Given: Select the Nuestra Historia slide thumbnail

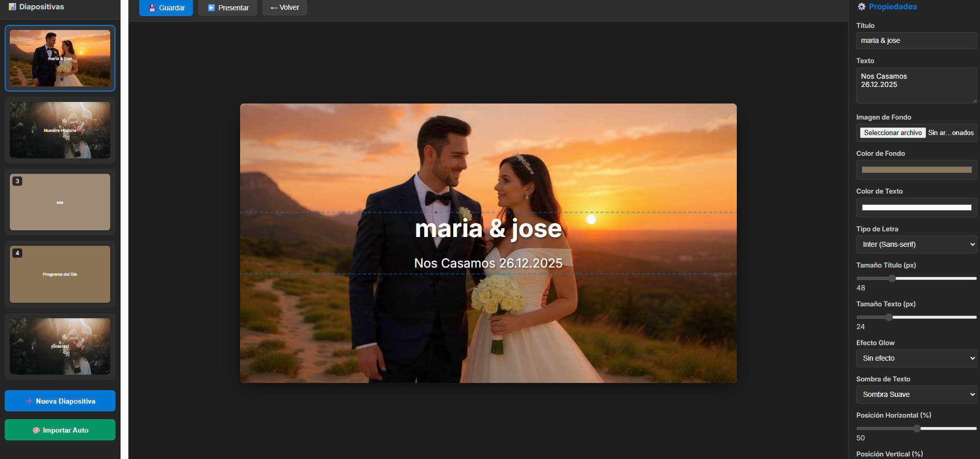Looking at the screenshot, I should click(60, 130).
